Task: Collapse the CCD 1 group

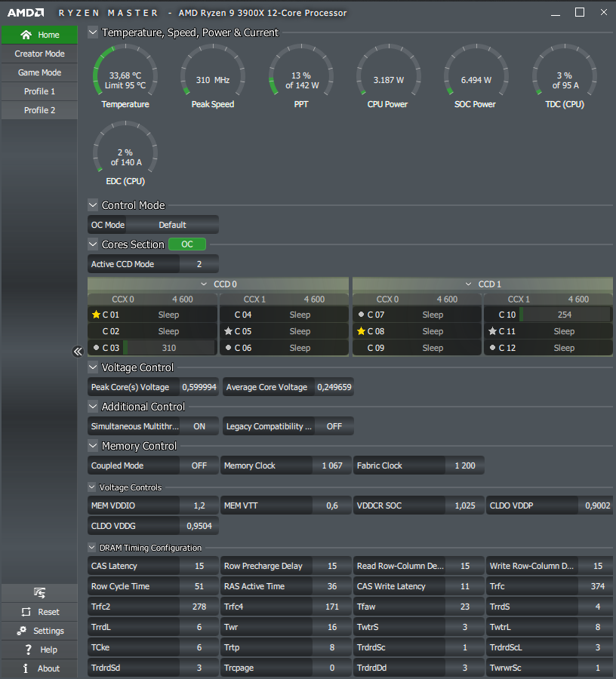Action: tap(468, 284)
